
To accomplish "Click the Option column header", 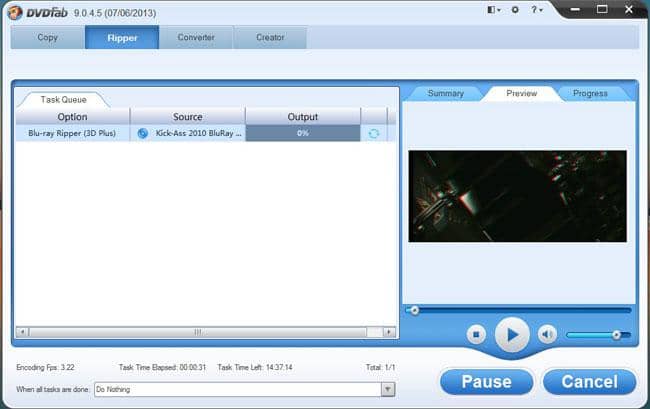I will click(x=73, y=117).
